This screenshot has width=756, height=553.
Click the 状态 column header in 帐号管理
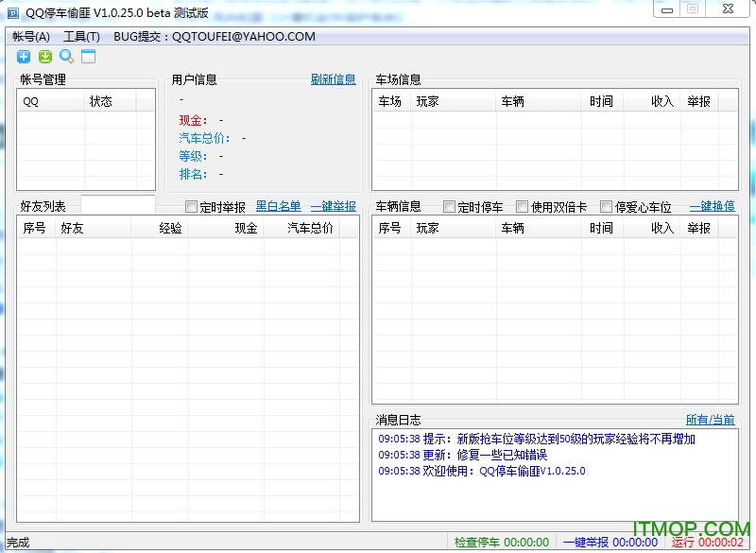(x=110, y=102)
